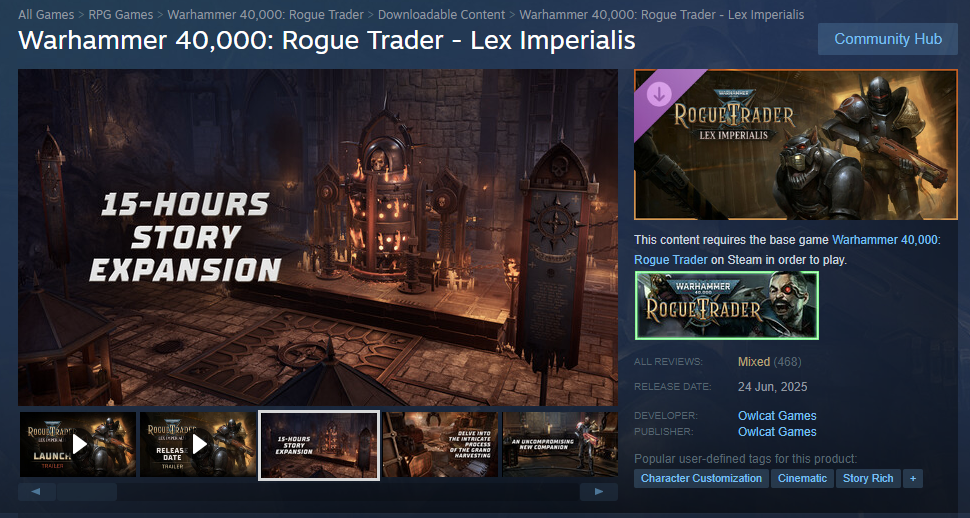Open the Owlcat Games developer link
Viewport: 970px width, 518px height.
(777, 416)
